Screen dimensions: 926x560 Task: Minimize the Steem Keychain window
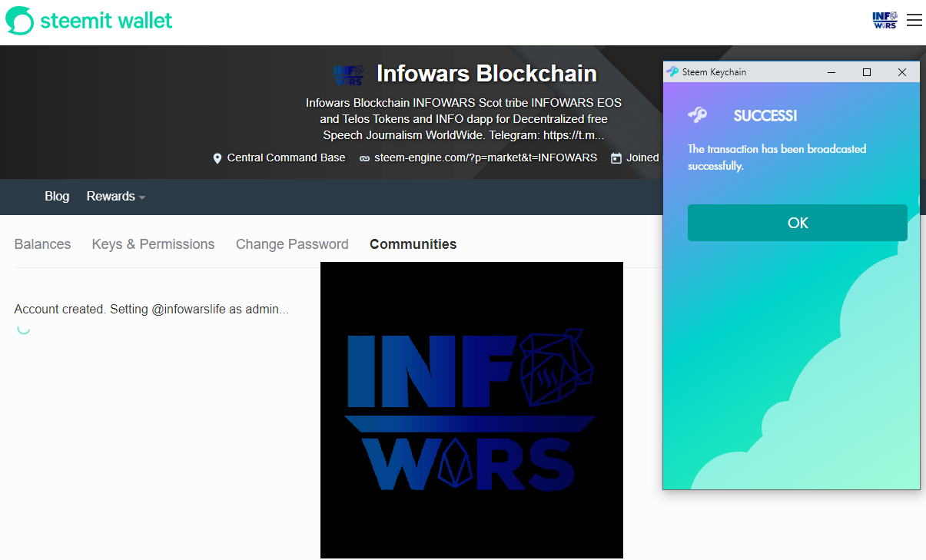coord(831,71)
